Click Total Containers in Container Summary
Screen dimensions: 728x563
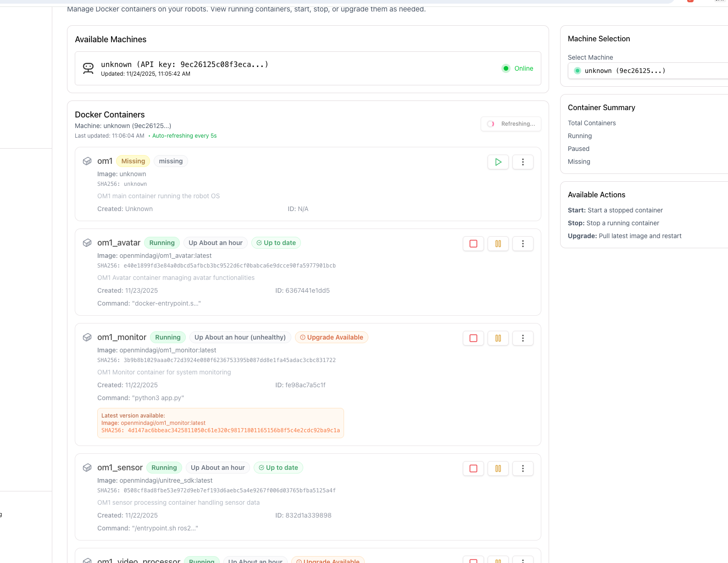592,123
